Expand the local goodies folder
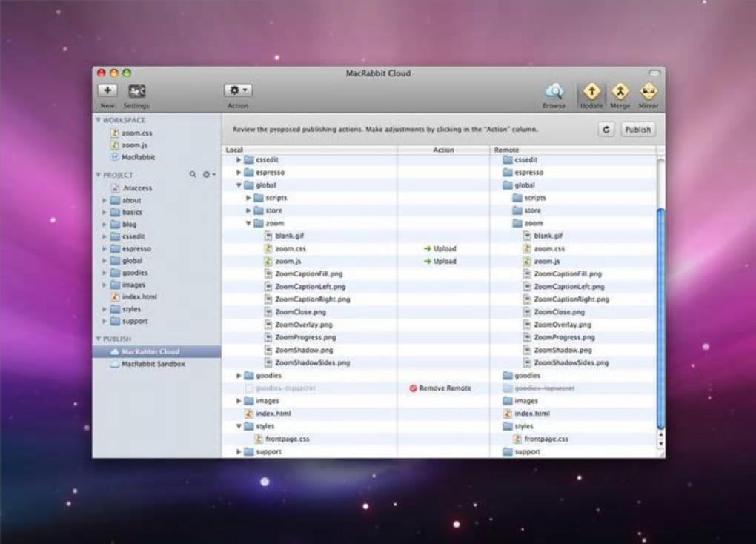 239,375
